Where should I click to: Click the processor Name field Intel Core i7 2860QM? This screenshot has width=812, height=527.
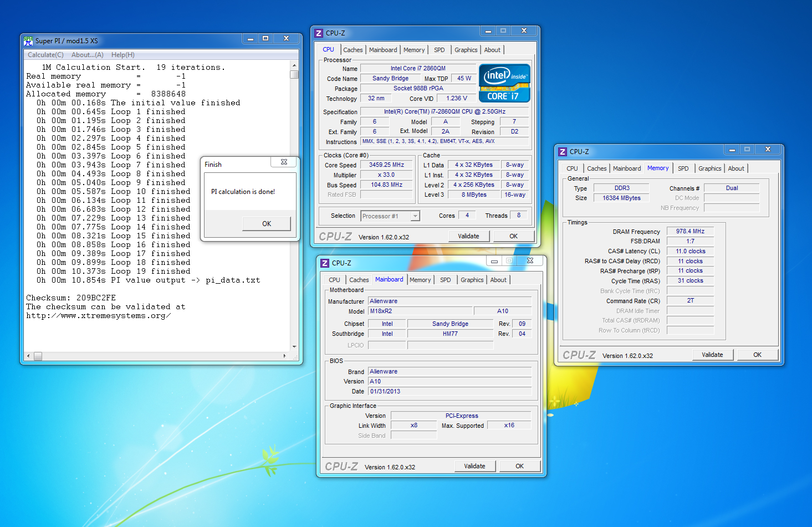click(x=418, y=69)
